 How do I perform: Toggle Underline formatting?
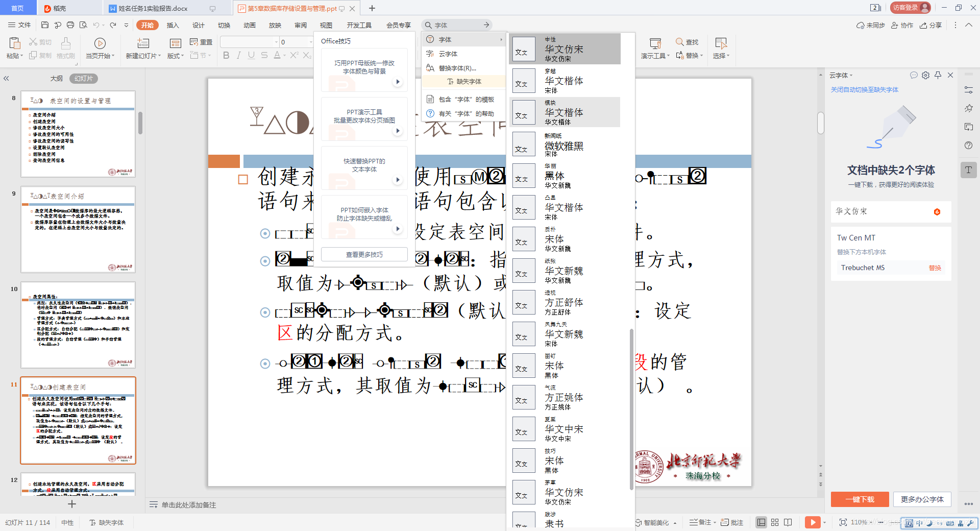tap(251, 55)
